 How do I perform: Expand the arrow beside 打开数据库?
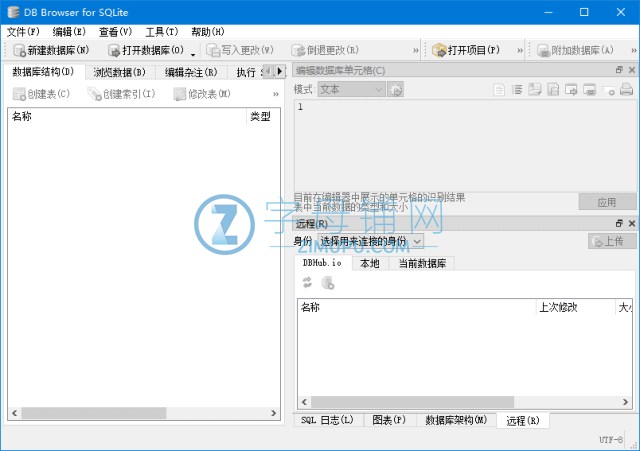point(193,53)
